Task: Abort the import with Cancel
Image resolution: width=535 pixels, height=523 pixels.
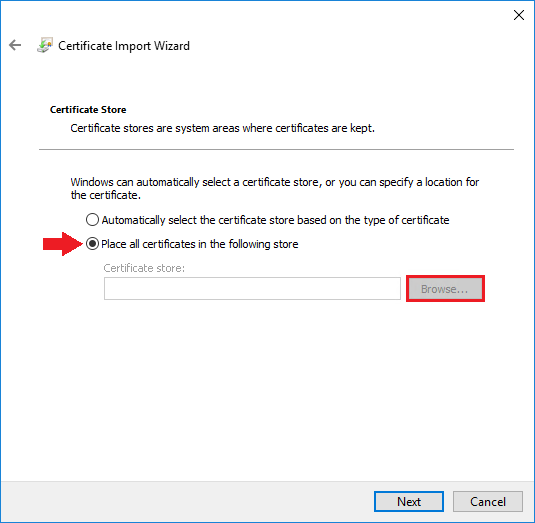Action: click(x=488, y=501)
